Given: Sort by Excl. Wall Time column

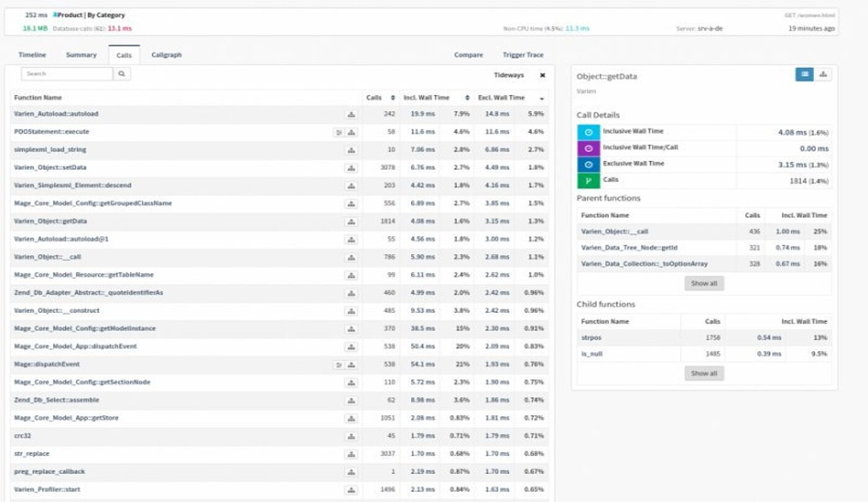Looking at the screenshot, I should (511, 98).
